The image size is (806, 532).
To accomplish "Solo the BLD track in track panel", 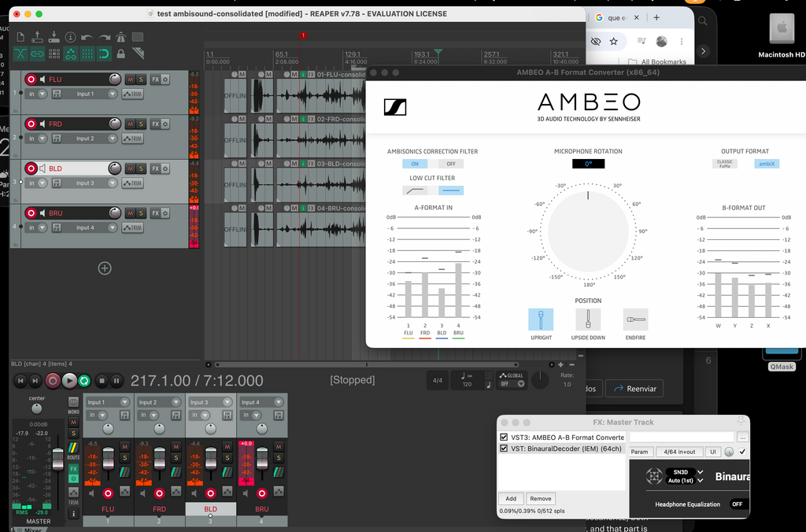I will [x=141, y=168].
